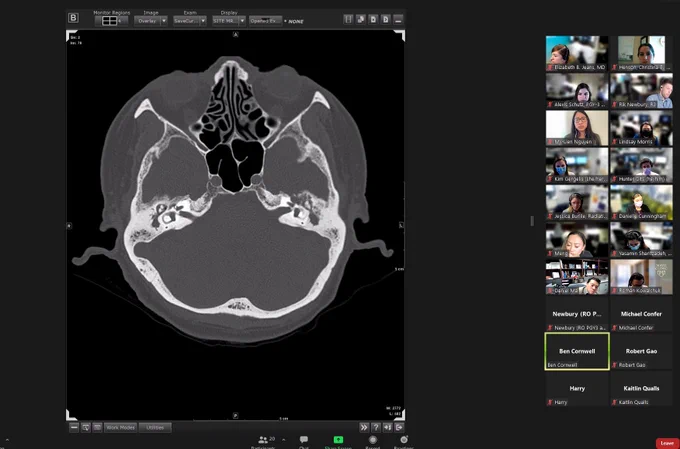Select the Newbury (RO P... participant tile

coord(577,315)
